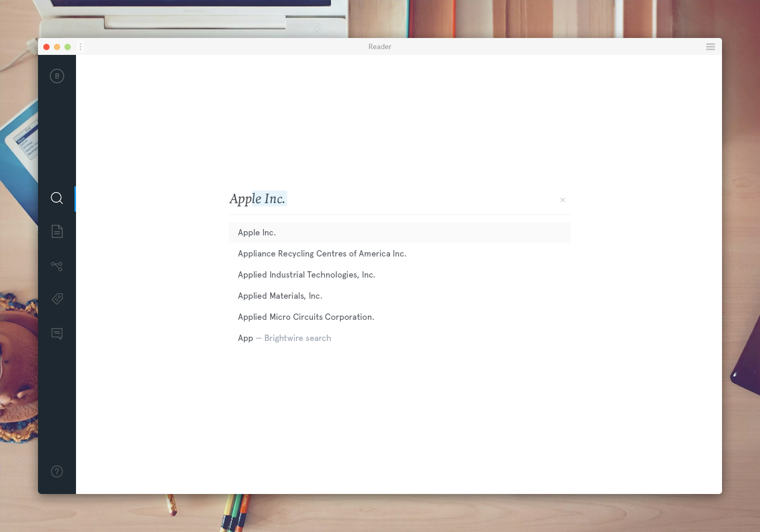760x532 pixels.
Task: Open the tags sidebar icon
Action: [57, 299]
